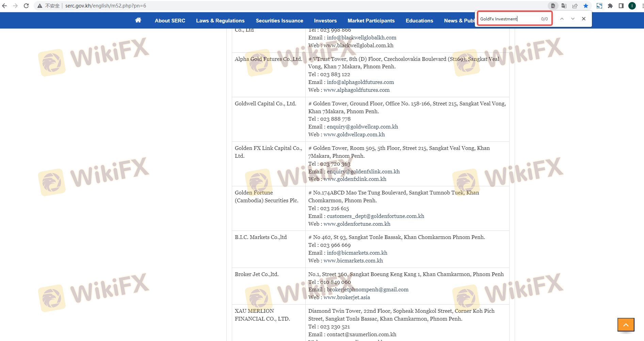
Task: Click the find-in-page search icon in address bar
Action: pyautogui.click(x=553, y=6)
